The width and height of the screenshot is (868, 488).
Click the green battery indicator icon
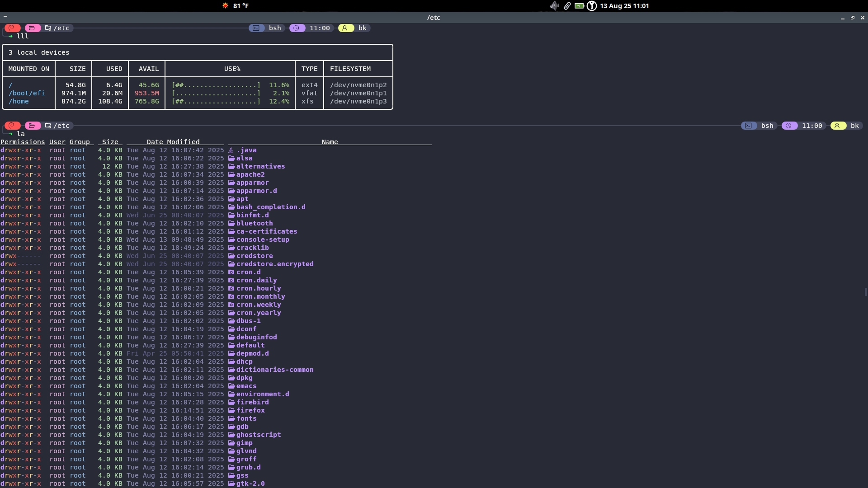click(x=579, y=6)
